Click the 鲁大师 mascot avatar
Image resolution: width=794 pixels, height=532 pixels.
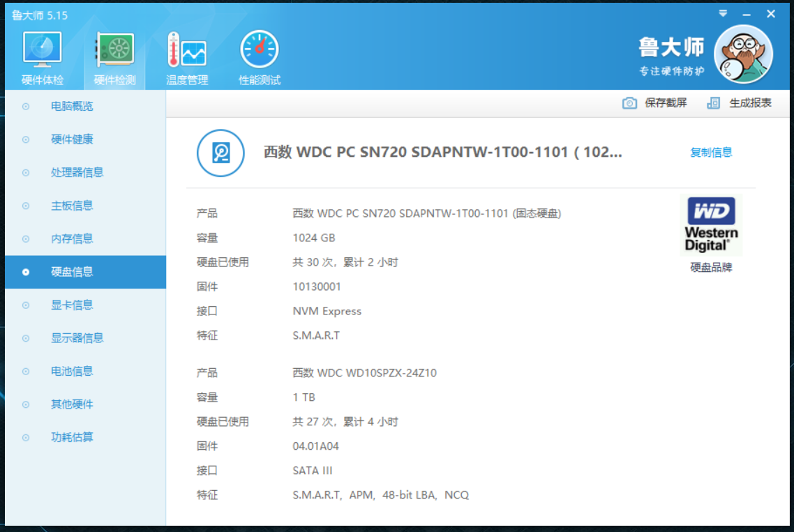[x=743, y=54]
